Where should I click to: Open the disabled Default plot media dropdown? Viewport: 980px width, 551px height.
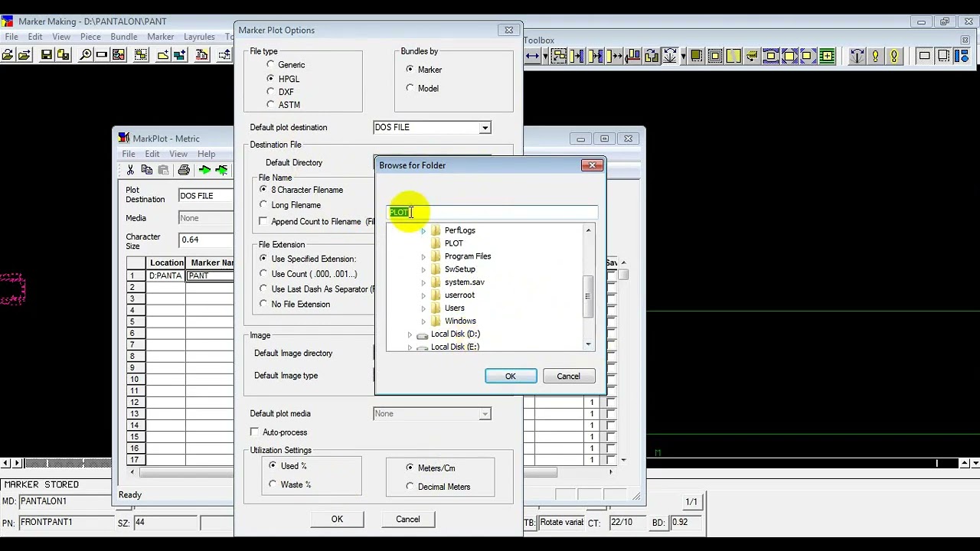coord(485,414)
